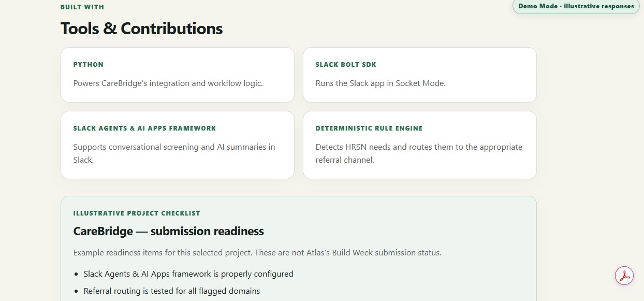Click the Slack Agents framework properly configured item
Viewport: 644px width, 301px height.
[188, 274]
